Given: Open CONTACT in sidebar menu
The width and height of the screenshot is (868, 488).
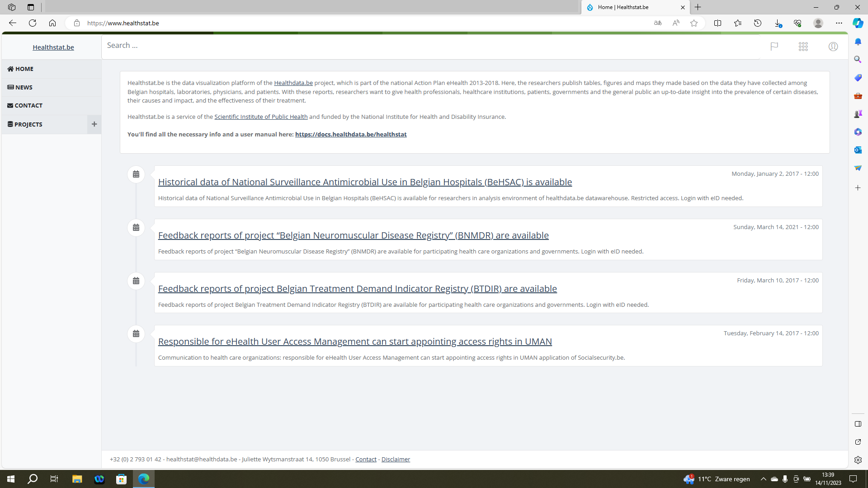Looking at the screenshot, I should tap(28, 105).
